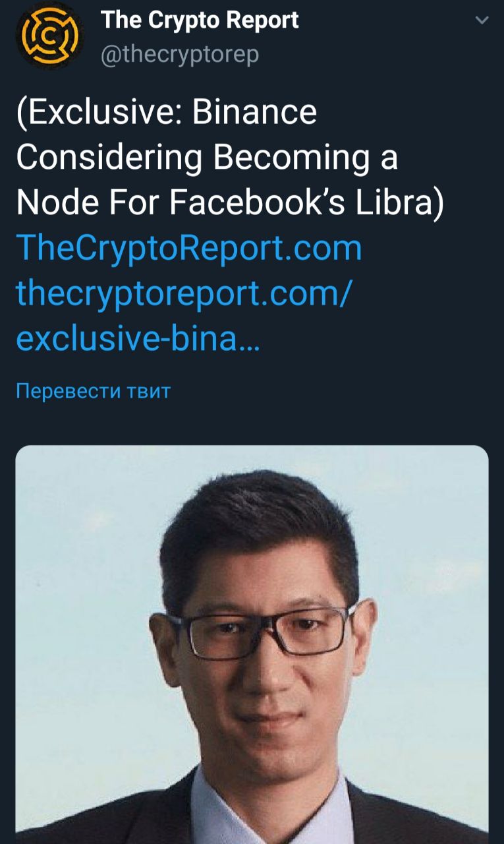The height and width of the screenshot is (844, 504).
Task: Open the attached photo of the man
Action: (252, 644)
